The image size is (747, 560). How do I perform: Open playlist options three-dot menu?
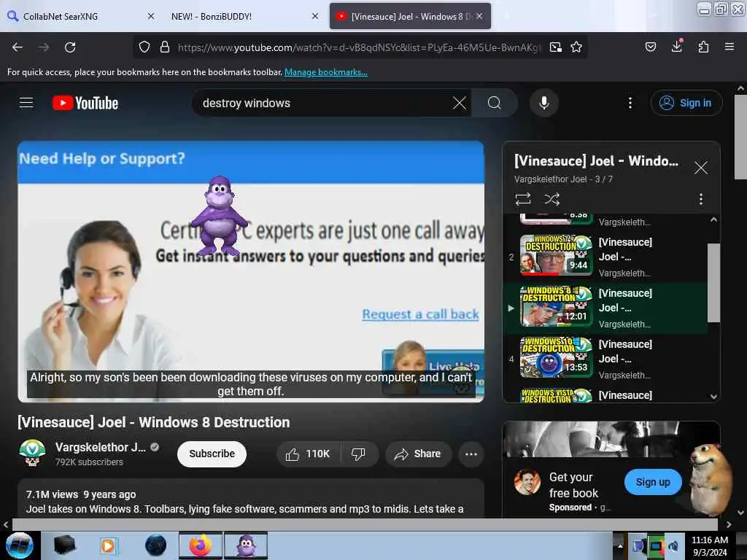click(x=700, y=199)
